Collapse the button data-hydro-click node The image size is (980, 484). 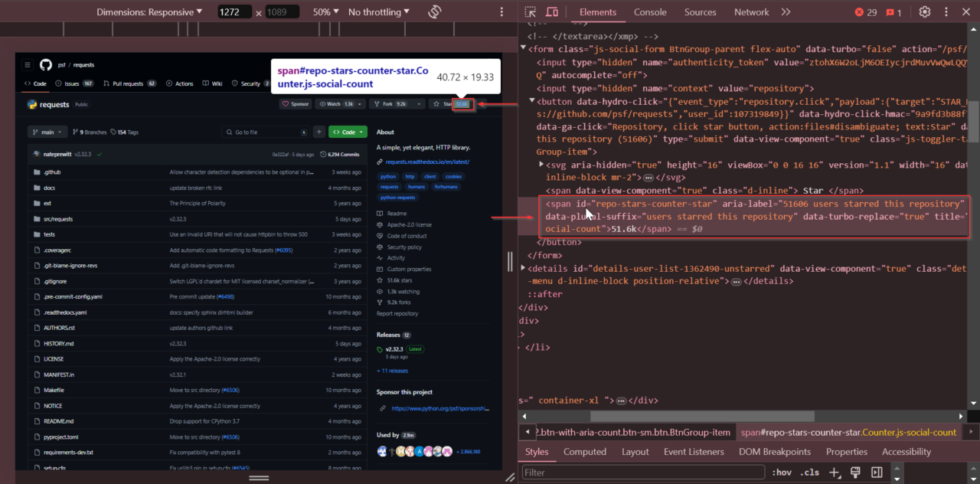[x=532, y=100]
